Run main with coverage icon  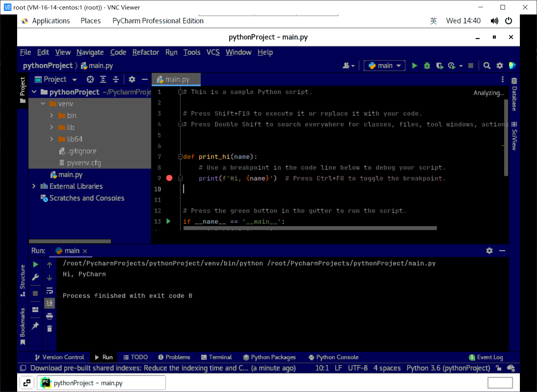click(440, 65)
